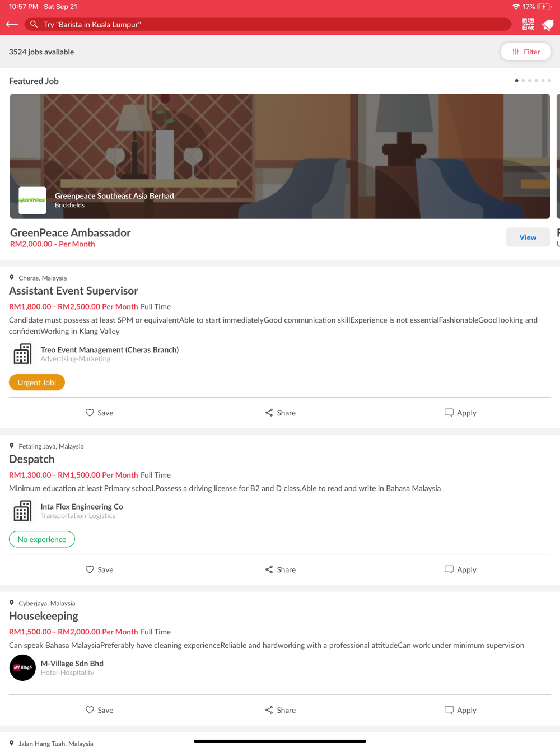
Task: Open M-Village Sdn Bhd company
Action: [72, 663]
